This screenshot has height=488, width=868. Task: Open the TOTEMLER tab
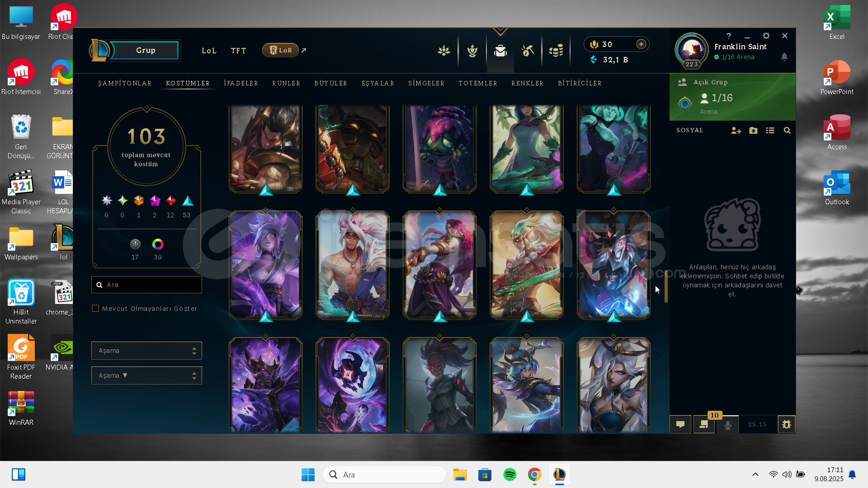pos(478,84)
